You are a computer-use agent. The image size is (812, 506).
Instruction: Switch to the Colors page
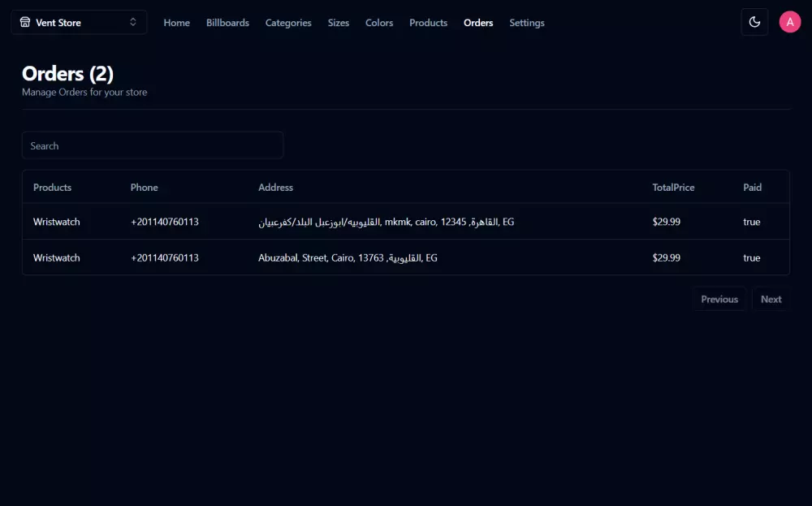(x=379, y=23)
